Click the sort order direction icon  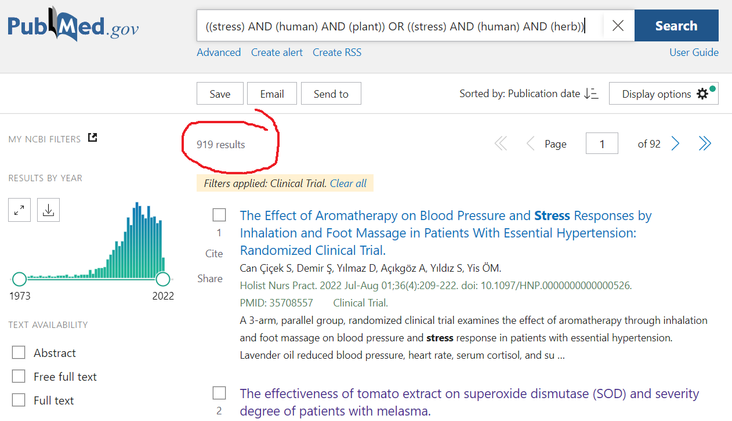tap(591, 94)
